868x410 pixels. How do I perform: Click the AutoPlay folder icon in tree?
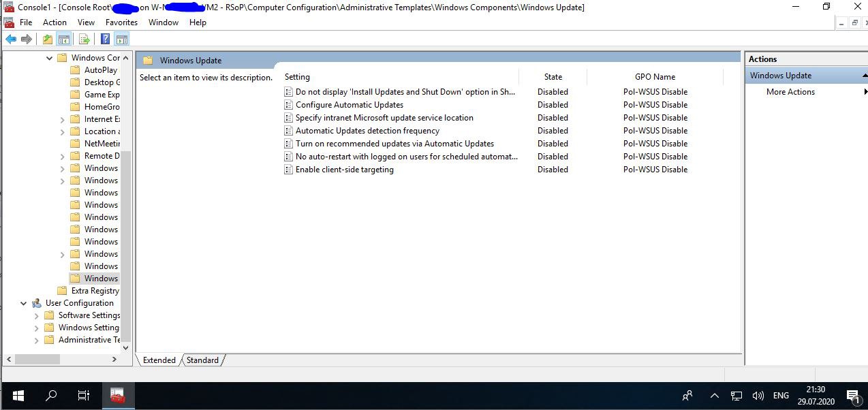coord(75,70)
